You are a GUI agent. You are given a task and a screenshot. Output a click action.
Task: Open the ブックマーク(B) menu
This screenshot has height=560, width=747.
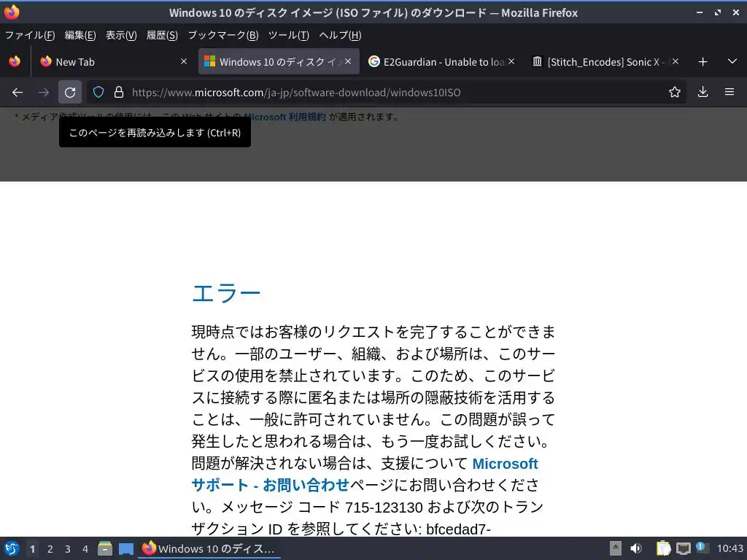[223, 35]
